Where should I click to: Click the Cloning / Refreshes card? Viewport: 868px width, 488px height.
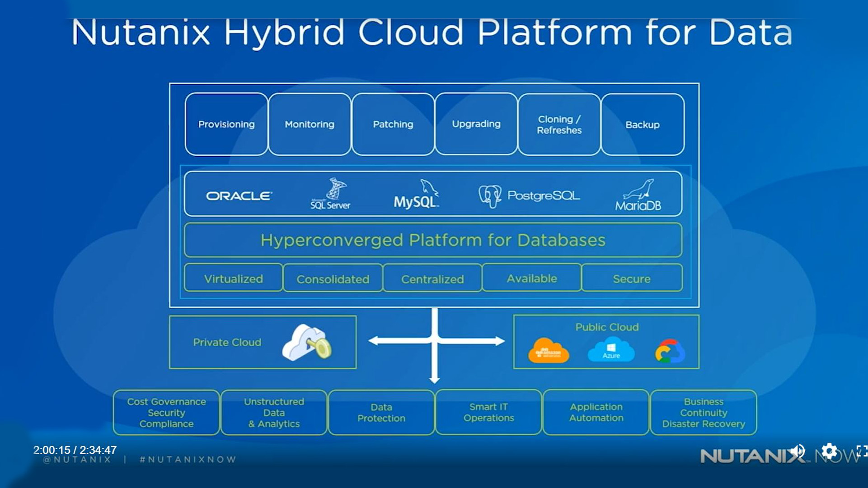(559, 124)
